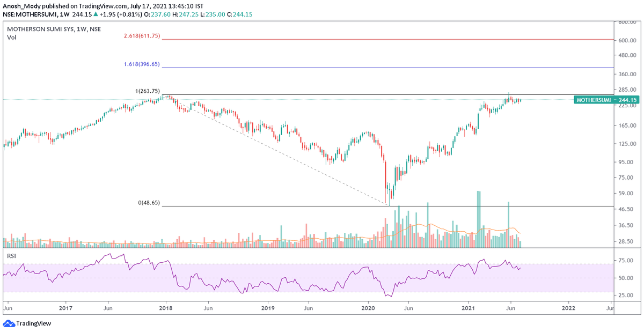644x332 pixels.
Task: Click the 2.618(611.75) Fibonacci level label
Action: coord(142,35)
